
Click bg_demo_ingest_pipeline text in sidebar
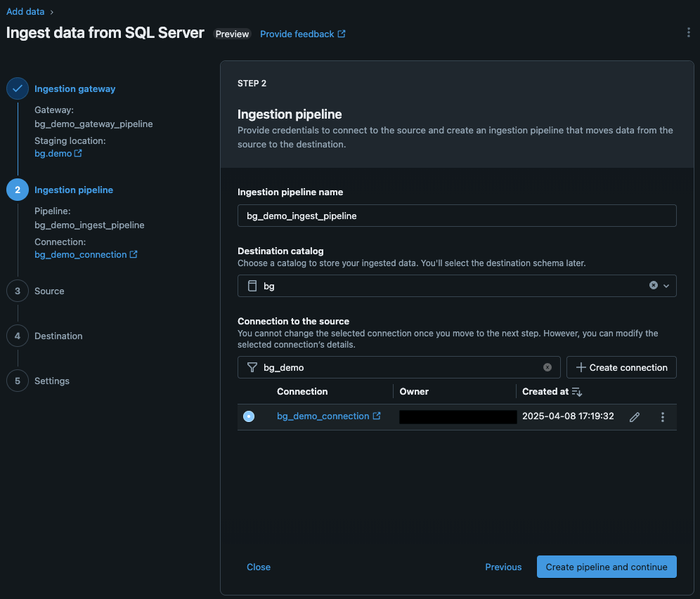tap(89, 225)
